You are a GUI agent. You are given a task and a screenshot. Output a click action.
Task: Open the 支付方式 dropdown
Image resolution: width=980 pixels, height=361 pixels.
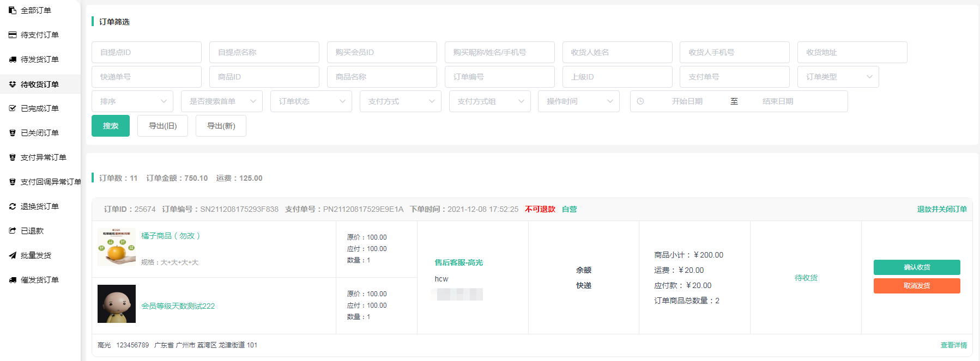(x=400, y=101)
